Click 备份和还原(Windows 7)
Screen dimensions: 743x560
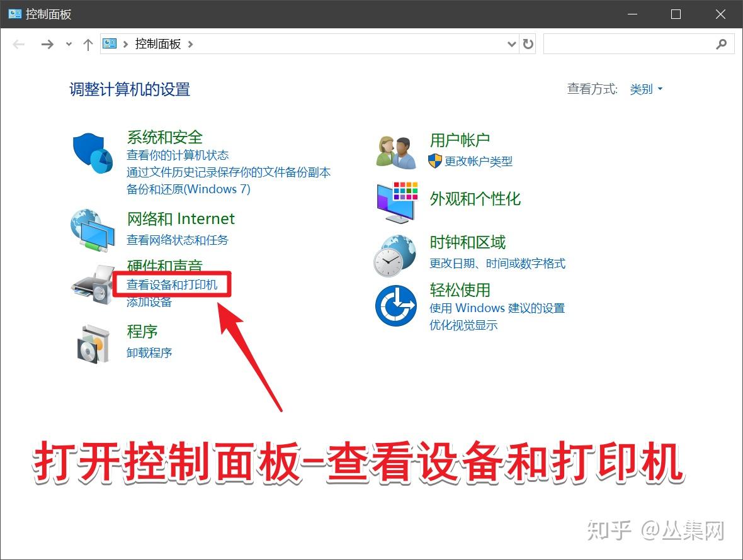click(189, 189)
